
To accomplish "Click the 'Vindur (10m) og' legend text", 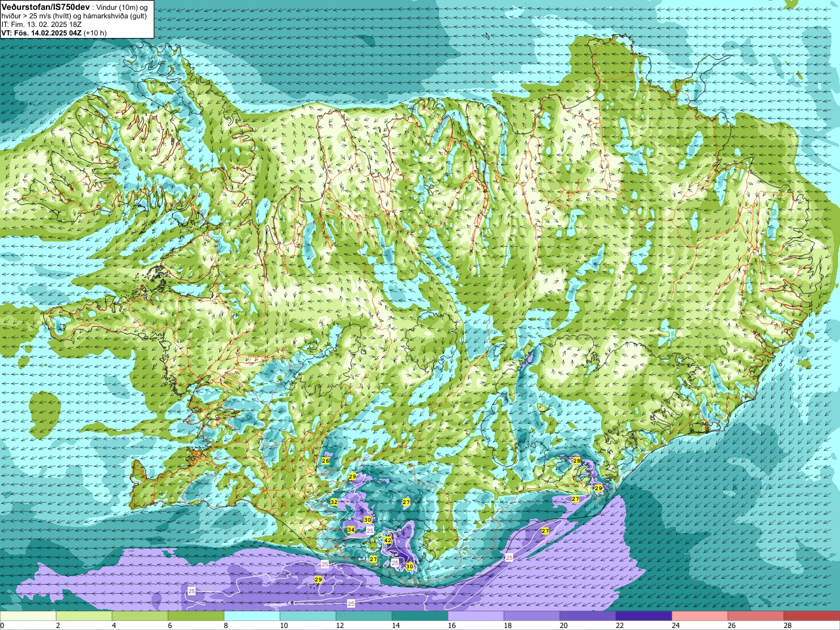I will (x=123, y=7).
